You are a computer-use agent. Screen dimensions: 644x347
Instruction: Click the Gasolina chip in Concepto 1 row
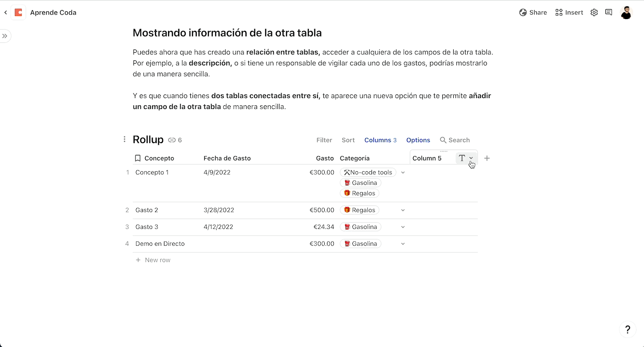361,183
